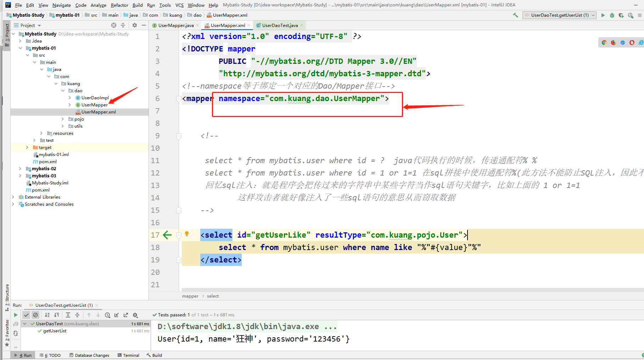Open the page in Chrome browser
644x360 pixels.
[x=604, y=43]
